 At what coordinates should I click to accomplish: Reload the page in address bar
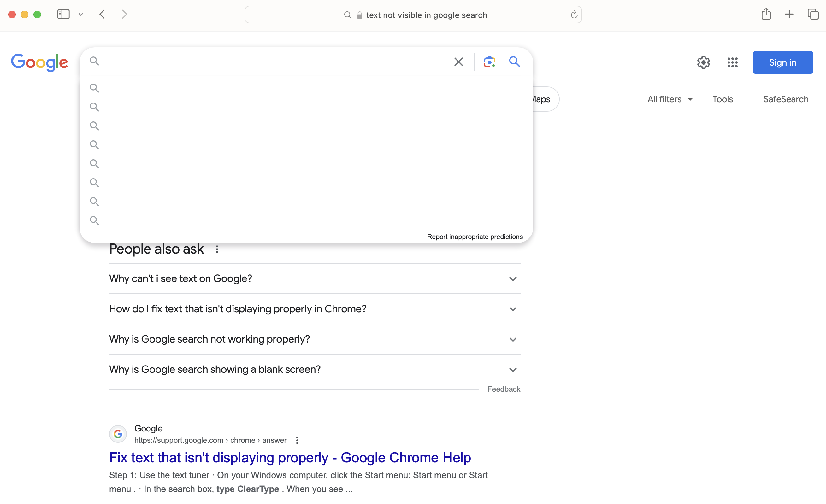(x=574, y=15)
